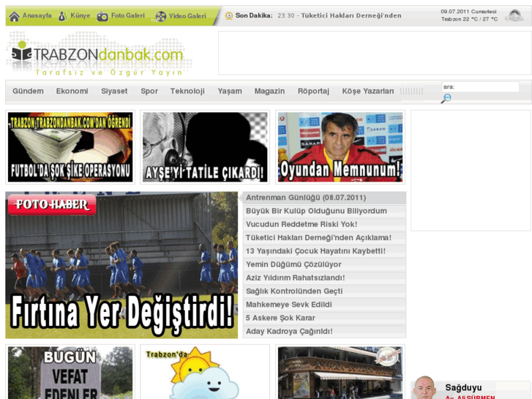Click the Künye icon in top bar

[x=63, y=16]
